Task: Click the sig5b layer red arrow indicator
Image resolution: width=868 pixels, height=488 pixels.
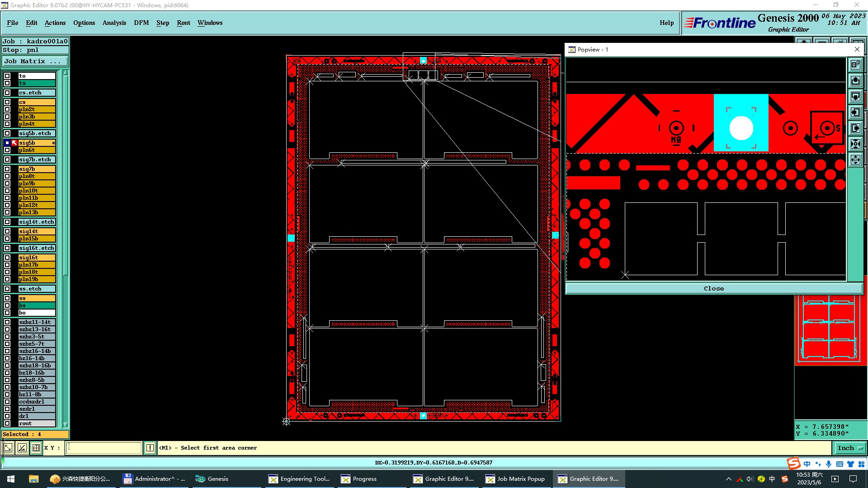Action: pyautogui.click(x=14, y=143)
